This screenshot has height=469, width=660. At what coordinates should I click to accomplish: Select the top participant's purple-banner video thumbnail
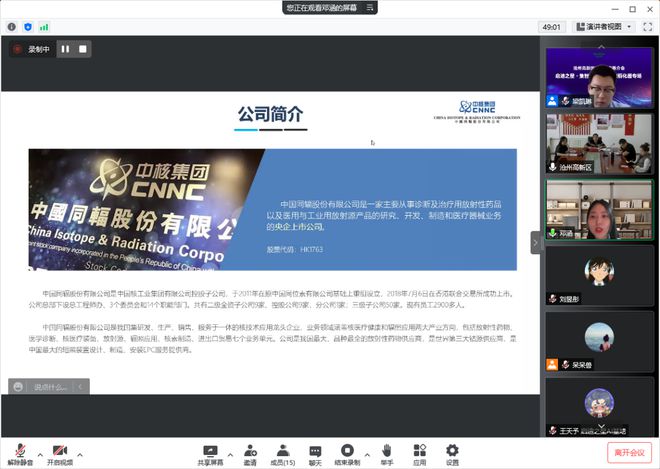click(599, 78)
